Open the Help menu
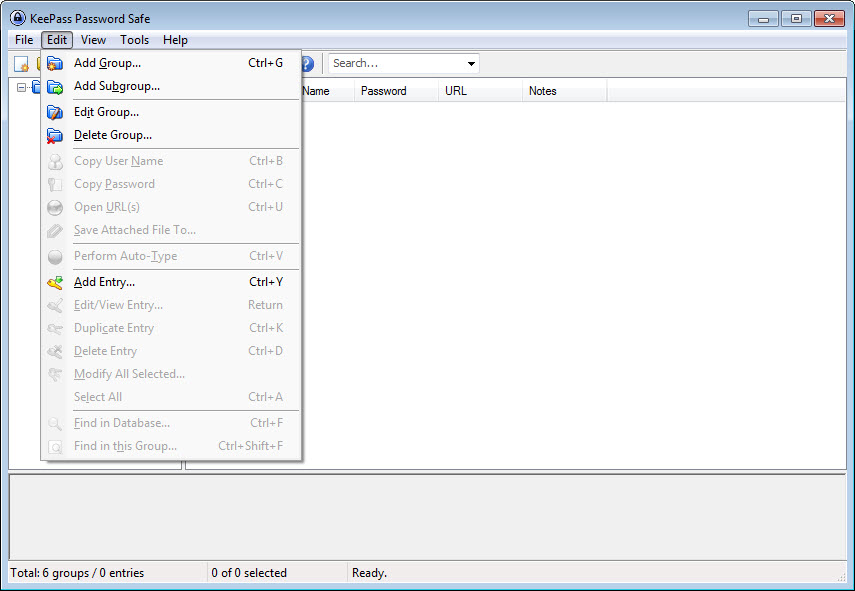Screen dimensions: 855x591 coord(175,40)
